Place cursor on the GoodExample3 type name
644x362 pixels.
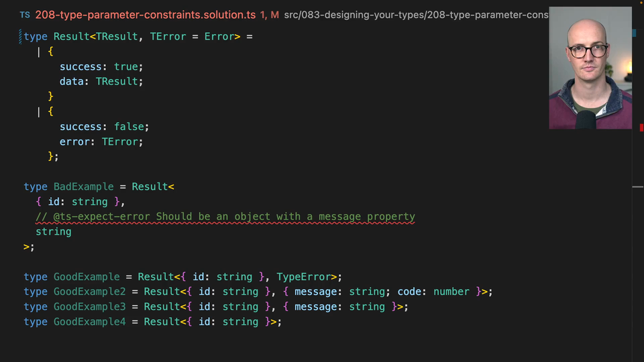pos(89,306)
